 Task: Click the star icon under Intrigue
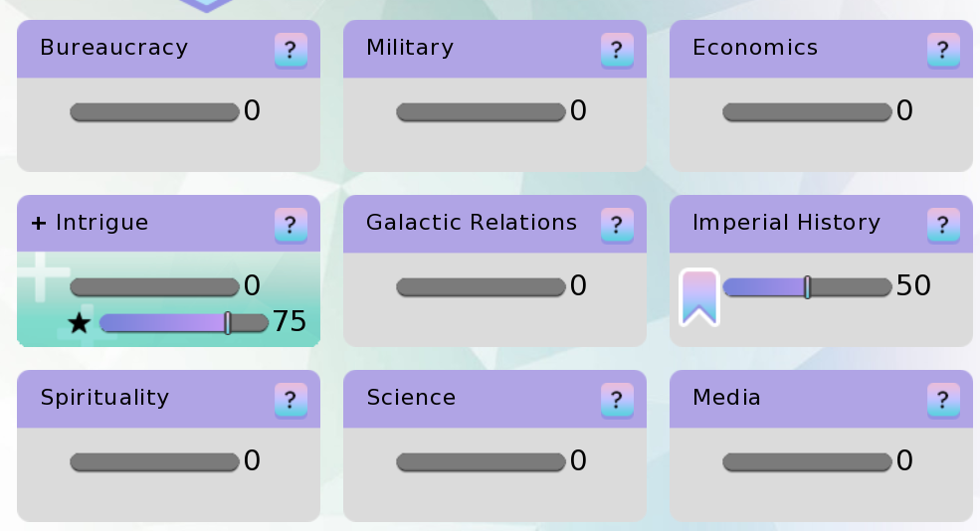(x=80, y=323)
